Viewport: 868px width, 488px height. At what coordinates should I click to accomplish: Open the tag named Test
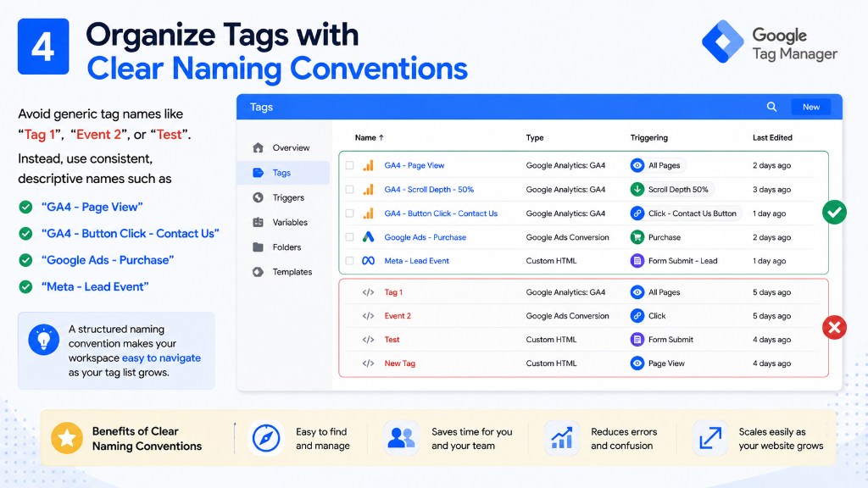point(392,340)
